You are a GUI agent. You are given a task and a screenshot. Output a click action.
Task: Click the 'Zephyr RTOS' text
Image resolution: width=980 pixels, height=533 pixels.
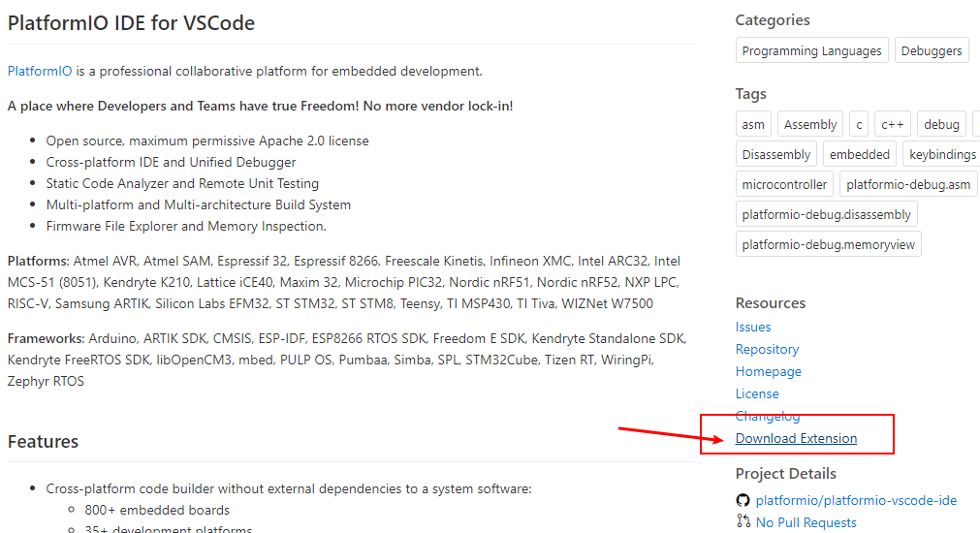coord(46,381)
